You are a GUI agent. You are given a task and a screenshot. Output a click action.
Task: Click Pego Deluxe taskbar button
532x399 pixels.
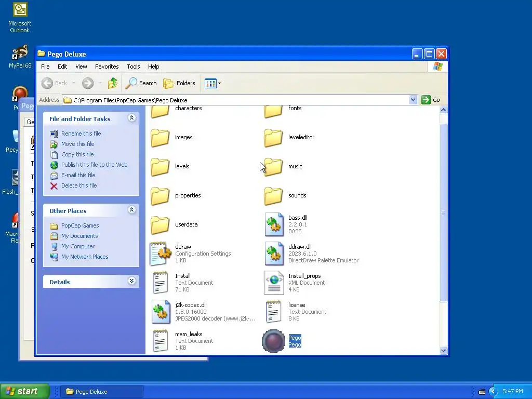coord(101,392)
